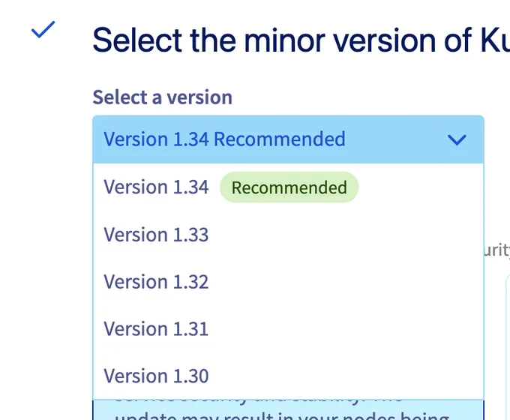Click the partially visible text right of the dropdown
This screenshot has width=510, height=420.
[497, 250]
